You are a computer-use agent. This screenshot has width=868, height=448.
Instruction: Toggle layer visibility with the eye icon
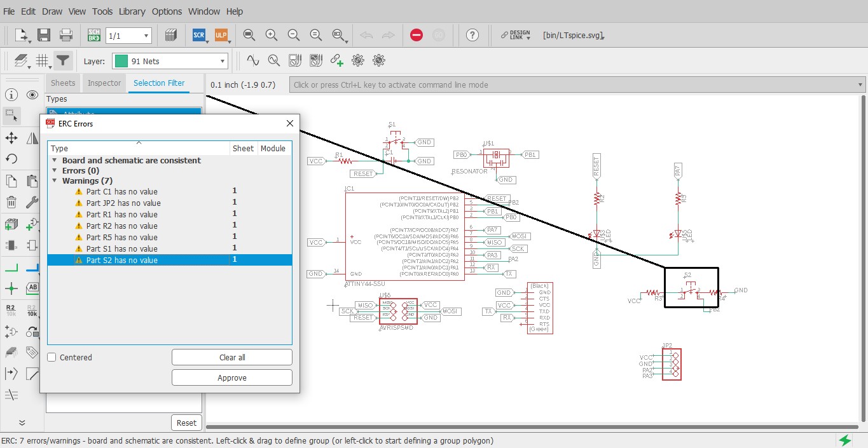[x=32, y=95]
